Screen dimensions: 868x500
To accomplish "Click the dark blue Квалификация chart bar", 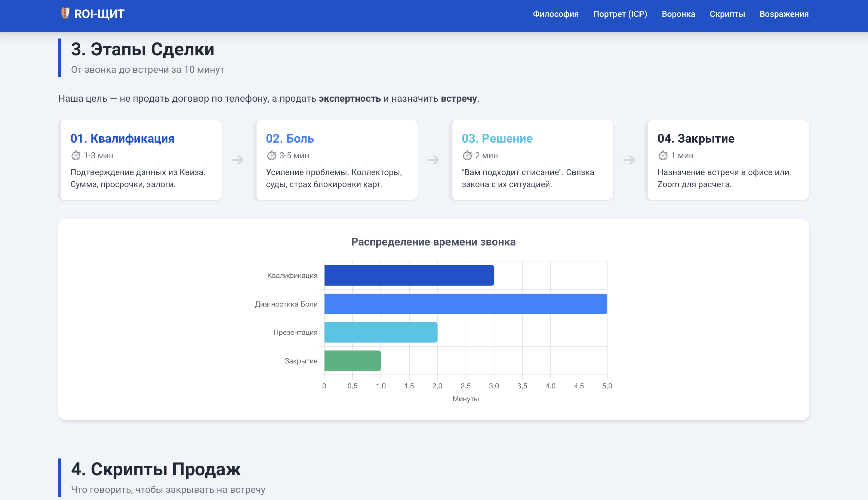I will (409, 275).
